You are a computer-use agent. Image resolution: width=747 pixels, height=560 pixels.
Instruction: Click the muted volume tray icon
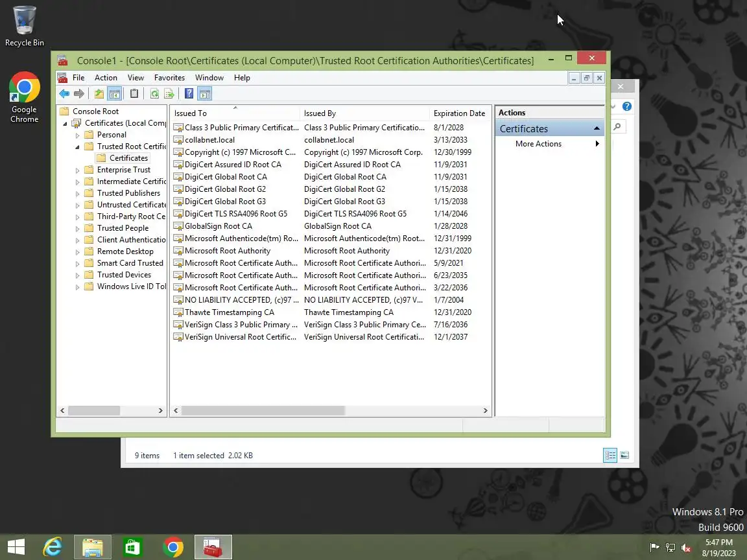[686, 548]
